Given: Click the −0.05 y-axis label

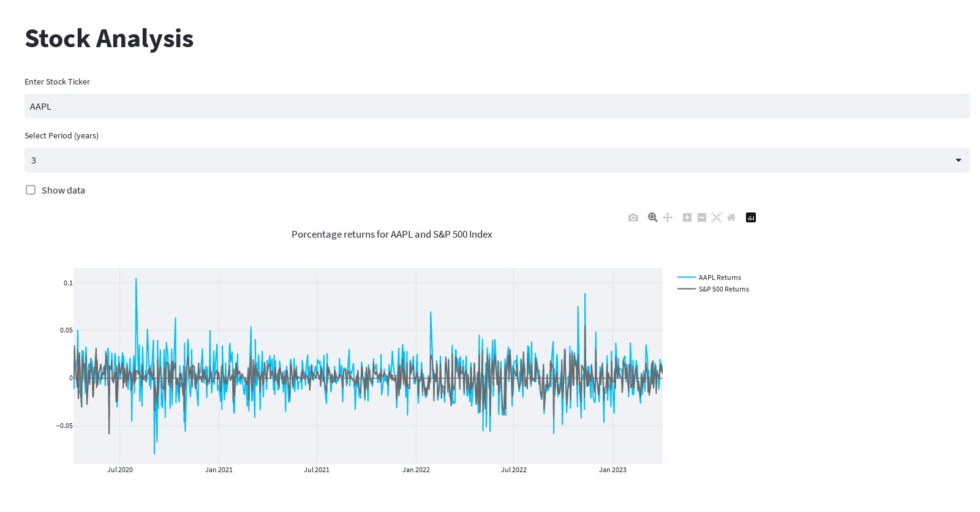Looking at the screenshot, I should coord(64,426).
